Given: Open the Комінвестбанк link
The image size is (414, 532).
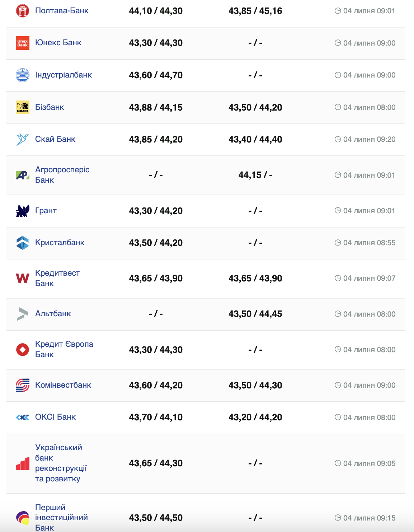Looking at the screenshot, I should (x=63, y=385).
